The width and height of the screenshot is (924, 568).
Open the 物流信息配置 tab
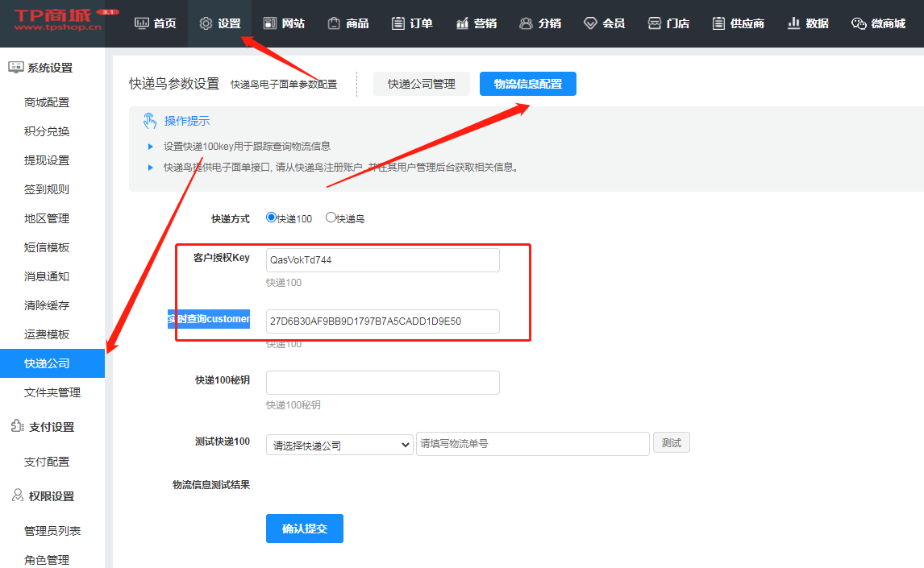click(527, 84)
